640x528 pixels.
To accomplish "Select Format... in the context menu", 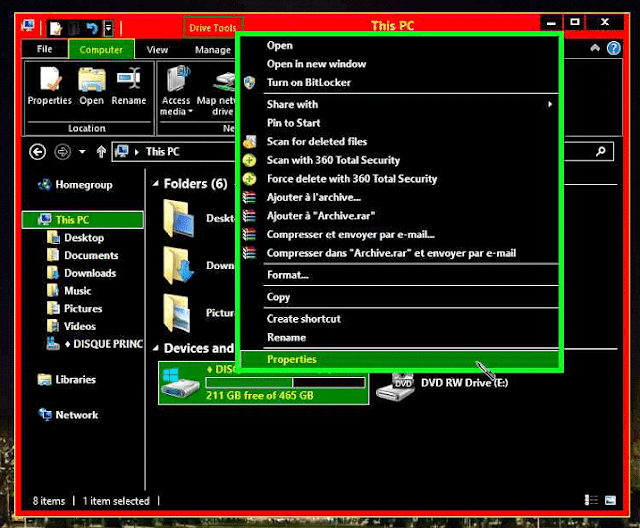I will pyautogui.click(x=399, y=275).
